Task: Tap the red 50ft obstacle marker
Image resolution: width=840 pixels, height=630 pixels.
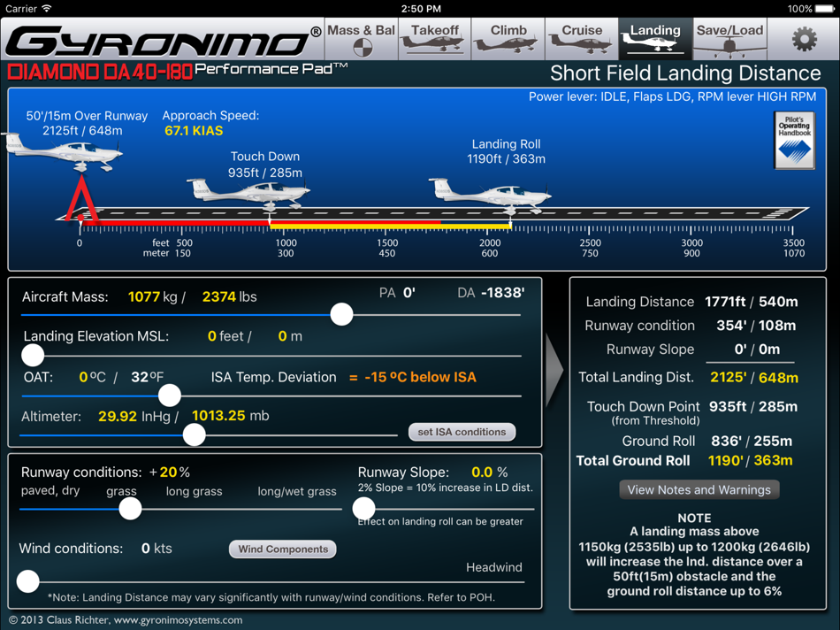Action: tap(81, 198)
